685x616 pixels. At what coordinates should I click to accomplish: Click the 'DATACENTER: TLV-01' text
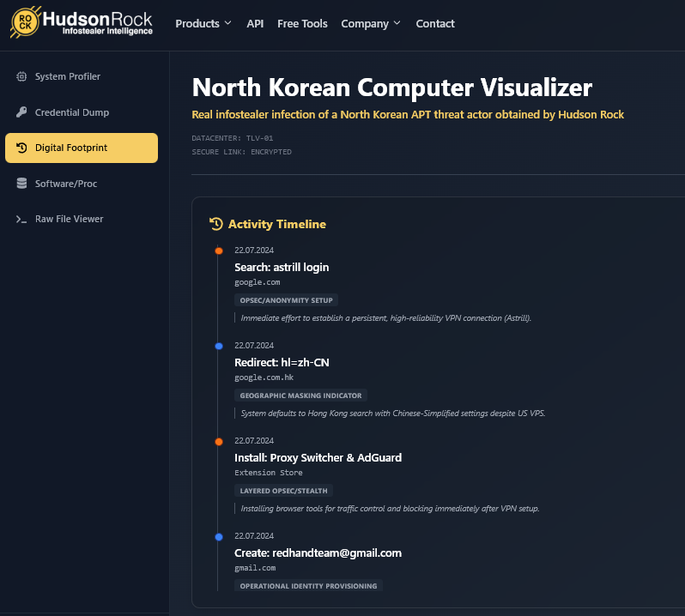pos(233,138)
